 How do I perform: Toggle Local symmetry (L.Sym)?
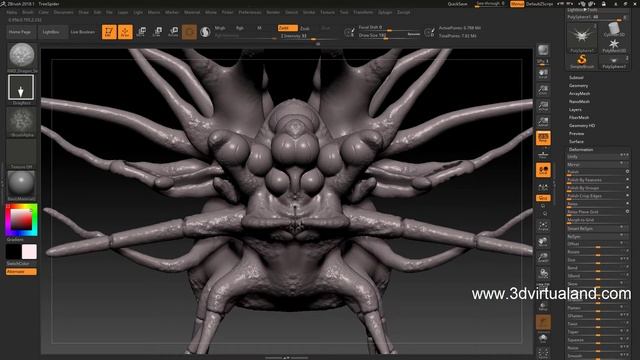pos(543,187)
